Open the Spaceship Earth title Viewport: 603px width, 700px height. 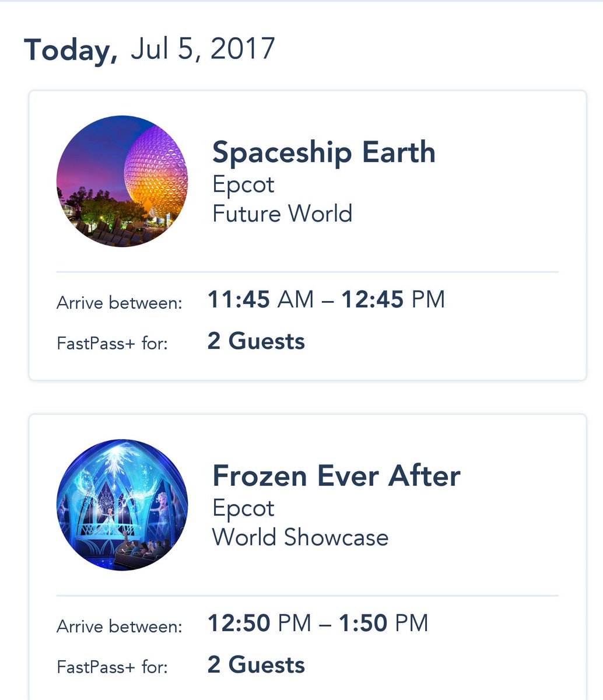tap(324, 153)
